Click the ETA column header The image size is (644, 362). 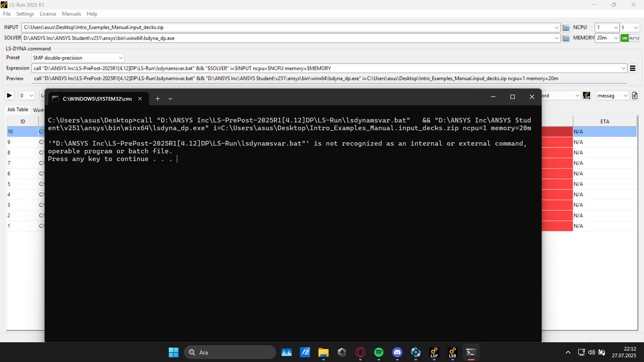(x=605, y=121)
